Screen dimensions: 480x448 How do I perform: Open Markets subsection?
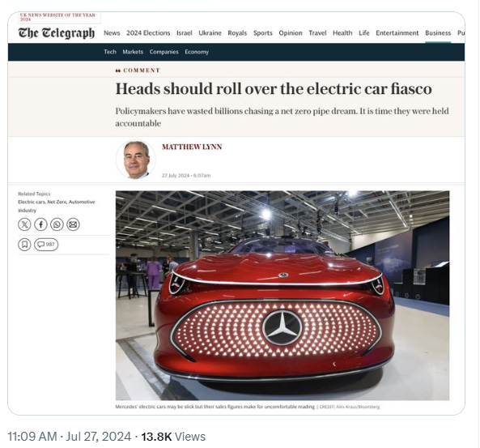(133, 52)
